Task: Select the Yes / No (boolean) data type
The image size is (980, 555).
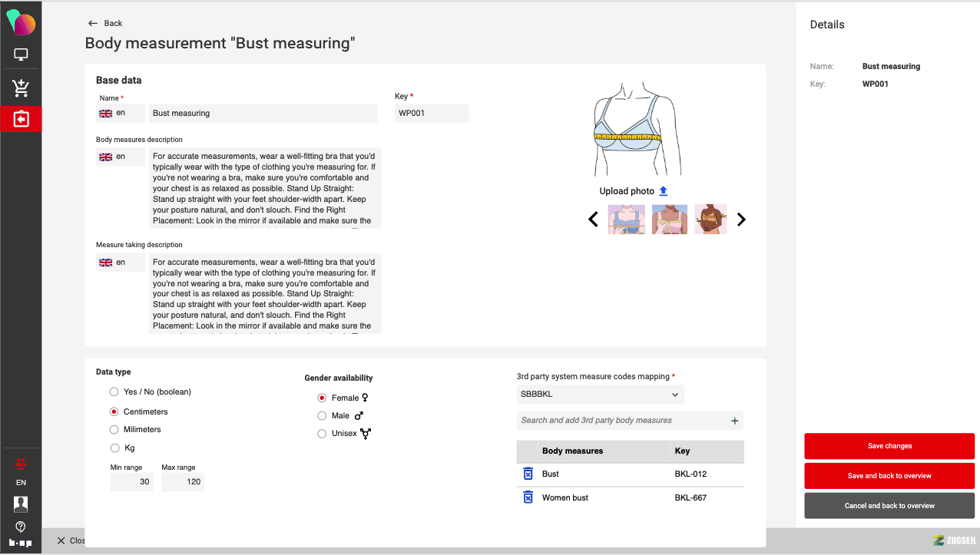Action: coord(114,392)
